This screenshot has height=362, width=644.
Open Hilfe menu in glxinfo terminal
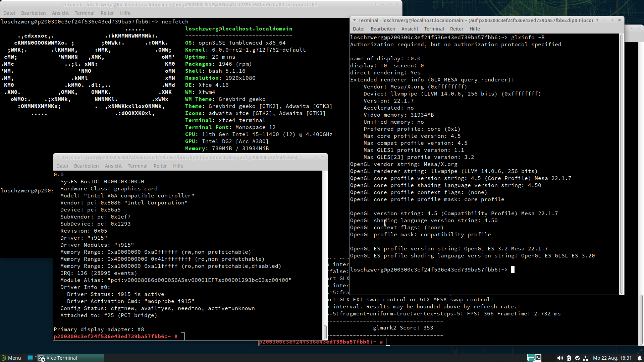[475, 29]
